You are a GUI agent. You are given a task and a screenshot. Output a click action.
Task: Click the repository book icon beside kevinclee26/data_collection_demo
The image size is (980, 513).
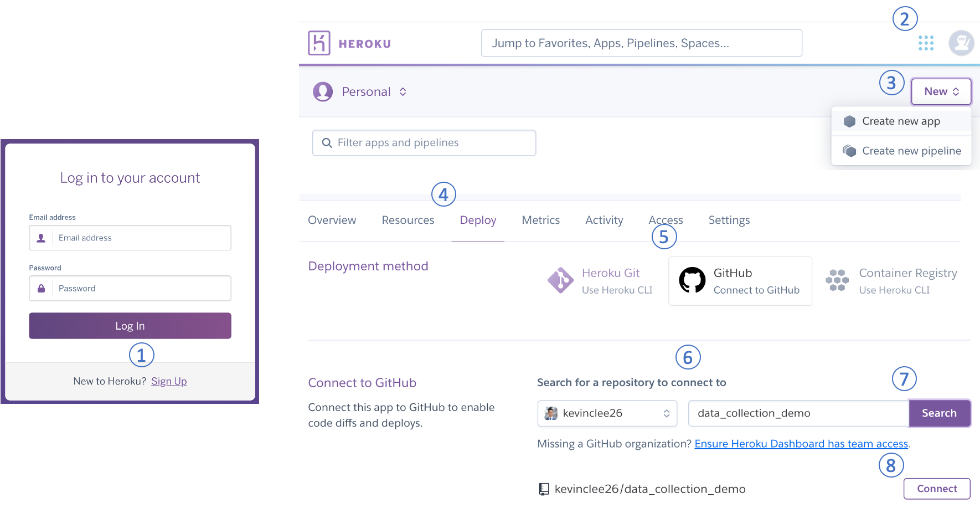click(x=544, y=489)
